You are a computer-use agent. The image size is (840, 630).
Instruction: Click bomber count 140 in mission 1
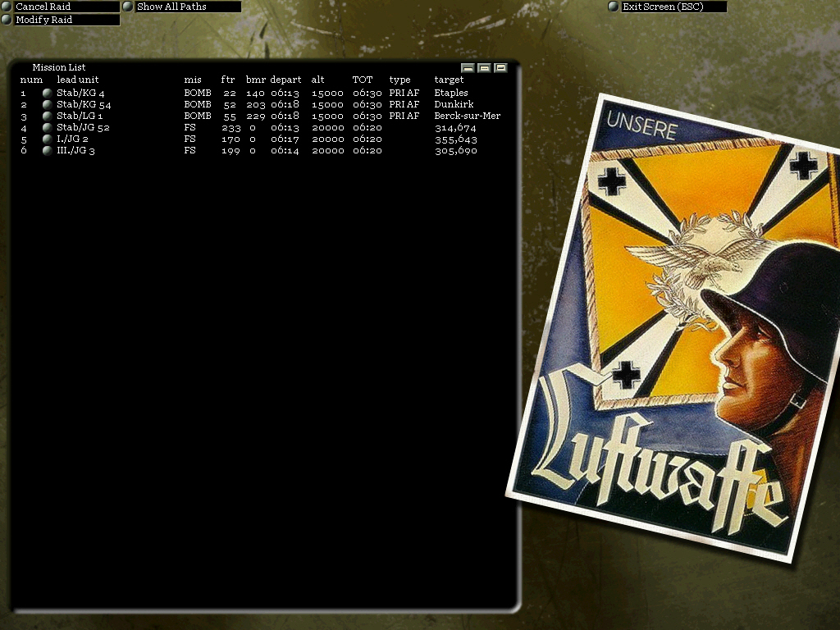click(x=256, y=94)
